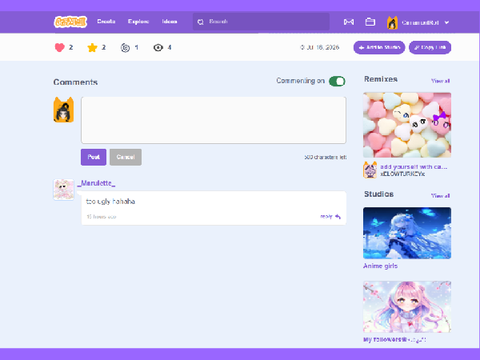Click the comment timestamp under 'too ugly hahaha'
The height and width of the screenshot is (360, 480).
click(x=101, y=217)
